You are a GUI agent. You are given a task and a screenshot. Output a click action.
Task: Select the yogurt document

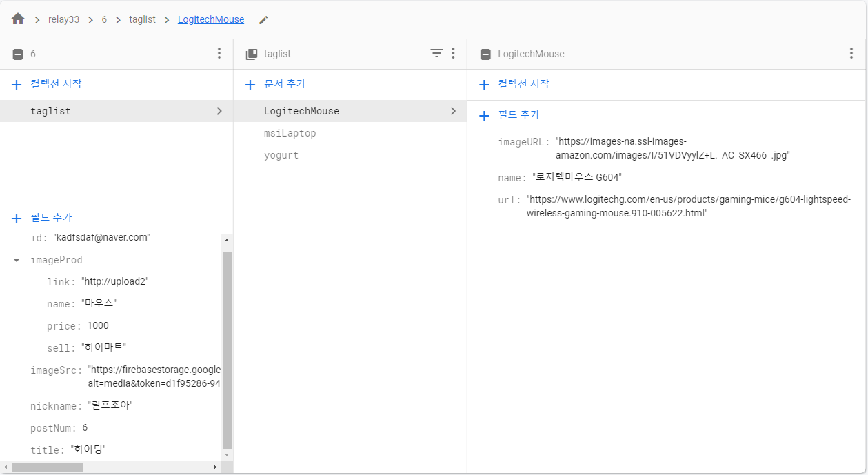[x=350, y=155]
